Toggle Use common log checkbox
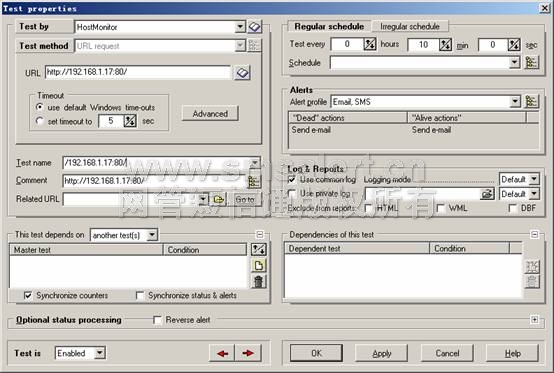The height and width of the screenshot is (373, 554). pos(292,179)
